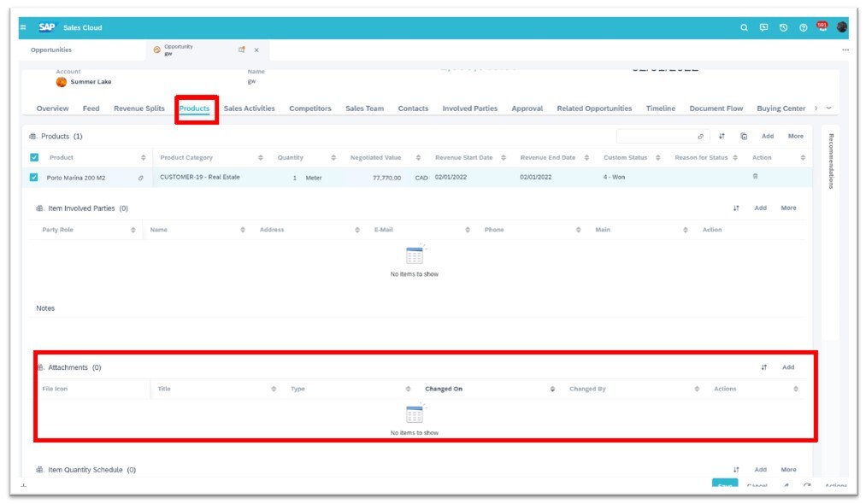Click the copy icon in Products toolbar
Screen dimensions: 866x504
pyautogui.click(x=744, y=137)
